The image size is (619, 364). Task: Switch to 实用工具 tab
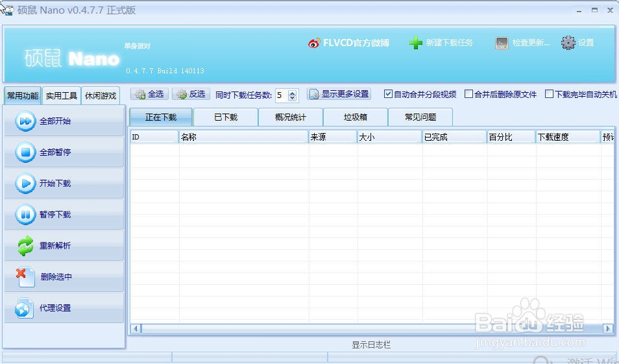pyautogui.click(x=62, y=96)
